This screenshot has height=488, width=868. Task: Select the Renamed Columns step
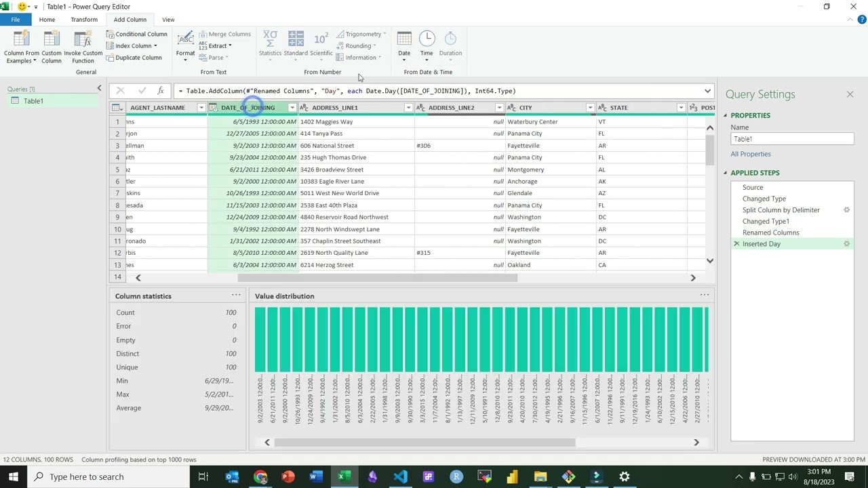click(x=770, y=232)
